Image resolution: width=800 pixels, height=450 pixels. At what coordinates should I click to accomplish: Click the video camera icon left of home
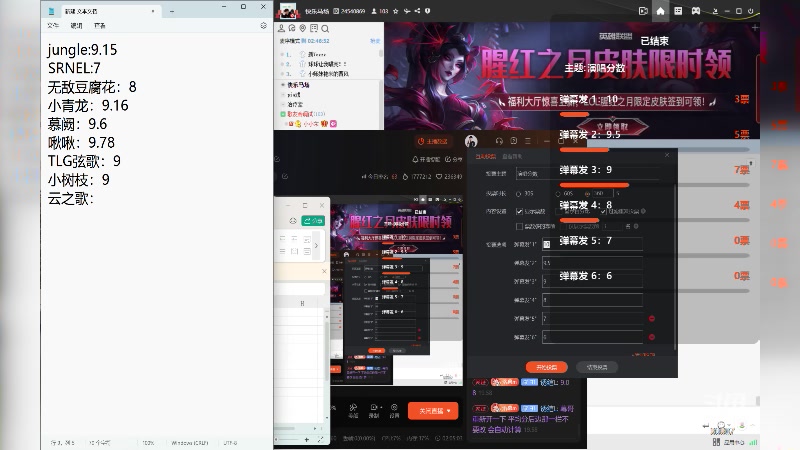coord(643,11)
